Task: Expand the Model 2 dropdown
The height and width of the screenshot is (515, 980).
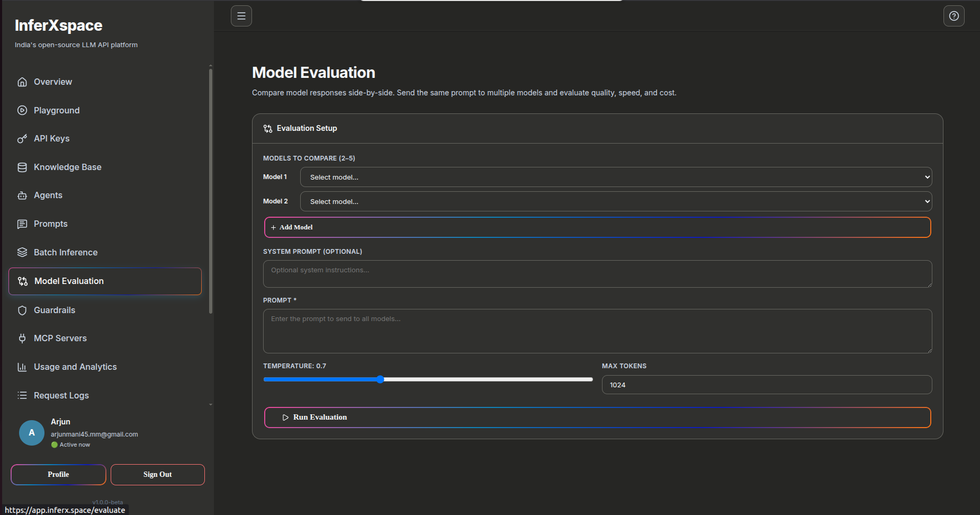Action: [616, 202]
